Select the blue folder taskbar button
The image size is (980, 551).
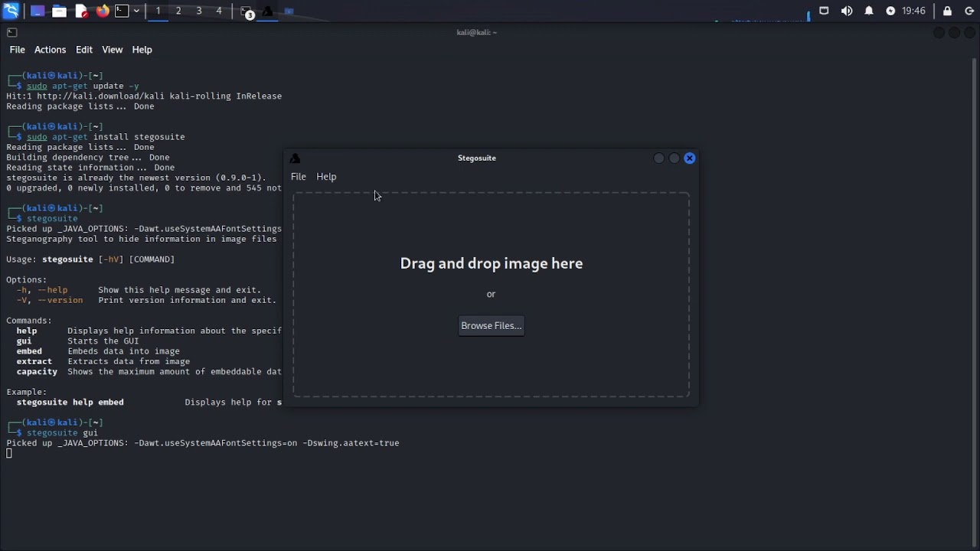click(289, 11)
